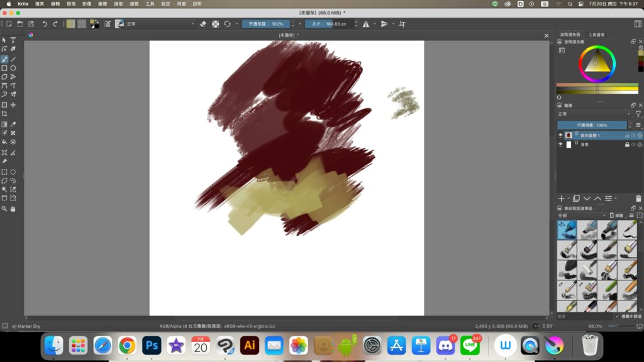The width and height of the screenshot is (644, 362).
Task: Open brush preset tag dropdown
Action: [x=582, y=216]
